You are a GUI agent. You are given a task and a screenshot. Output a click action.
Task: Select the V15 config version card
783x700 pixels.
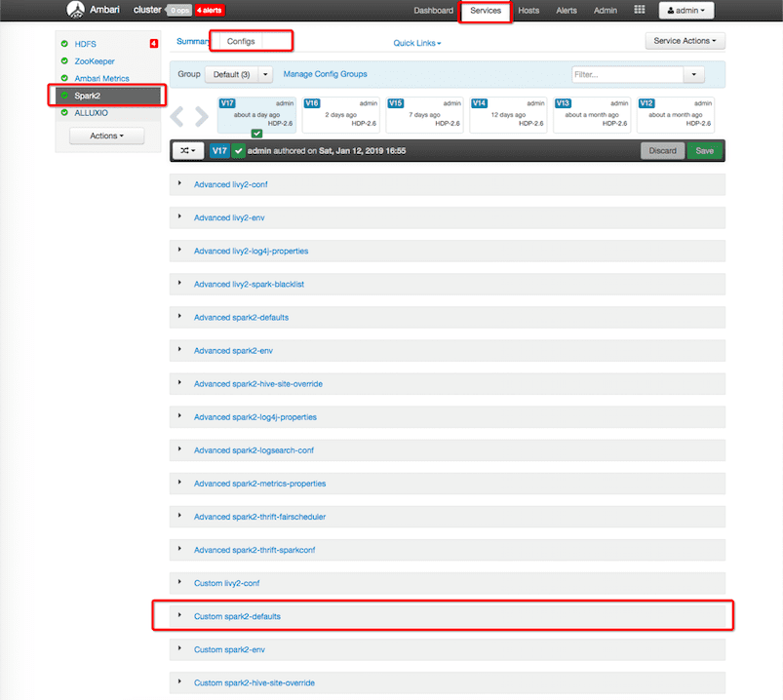pyautogui.click(x=424, y=114)
